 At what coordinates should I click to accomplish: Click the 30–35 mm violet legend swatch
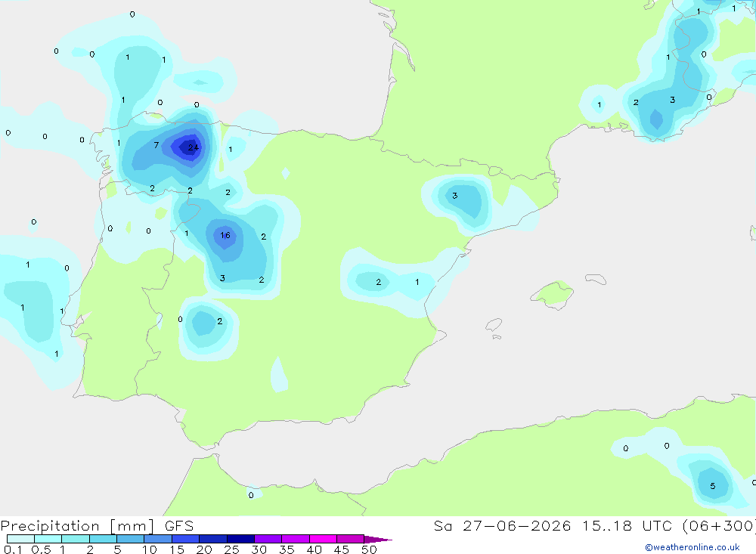268,539
